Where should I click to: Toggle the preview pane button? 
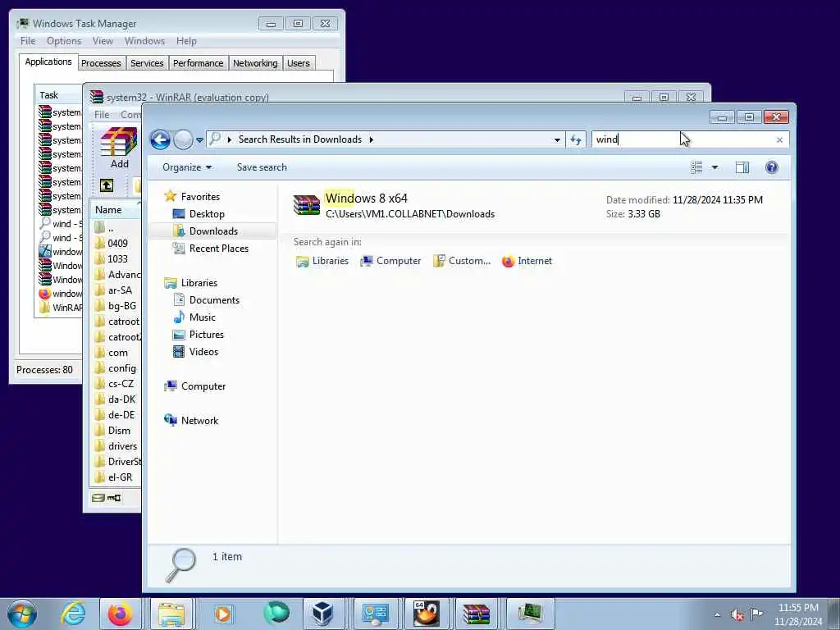[x=742, y=167]
